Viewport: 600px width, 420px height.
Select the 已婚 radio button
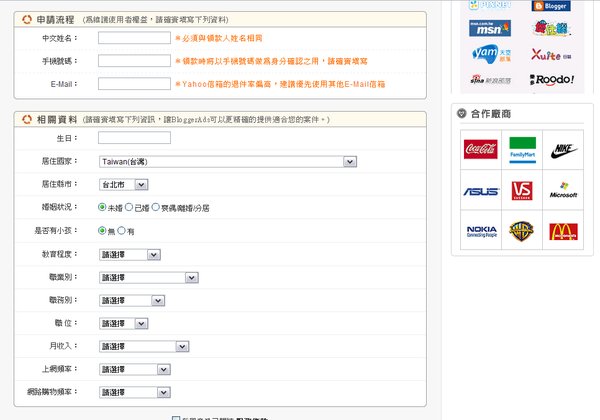[x=129, y=207]
